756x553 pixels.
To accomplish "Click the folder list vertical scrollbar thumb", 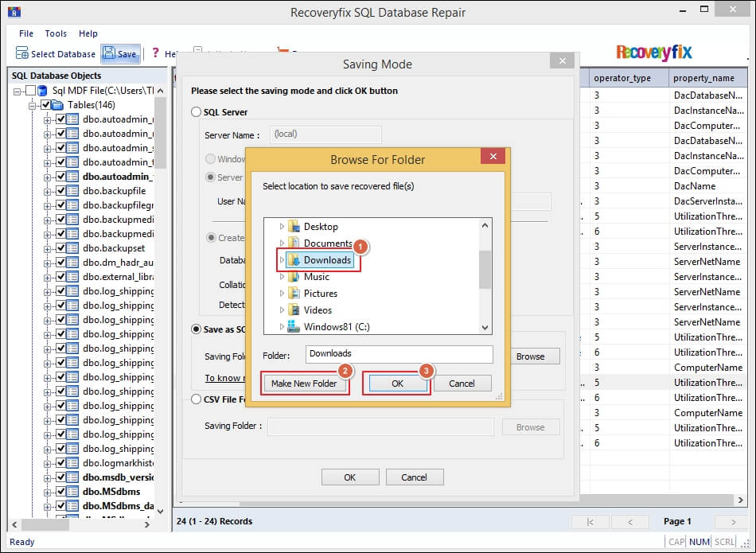I will 485,270.
